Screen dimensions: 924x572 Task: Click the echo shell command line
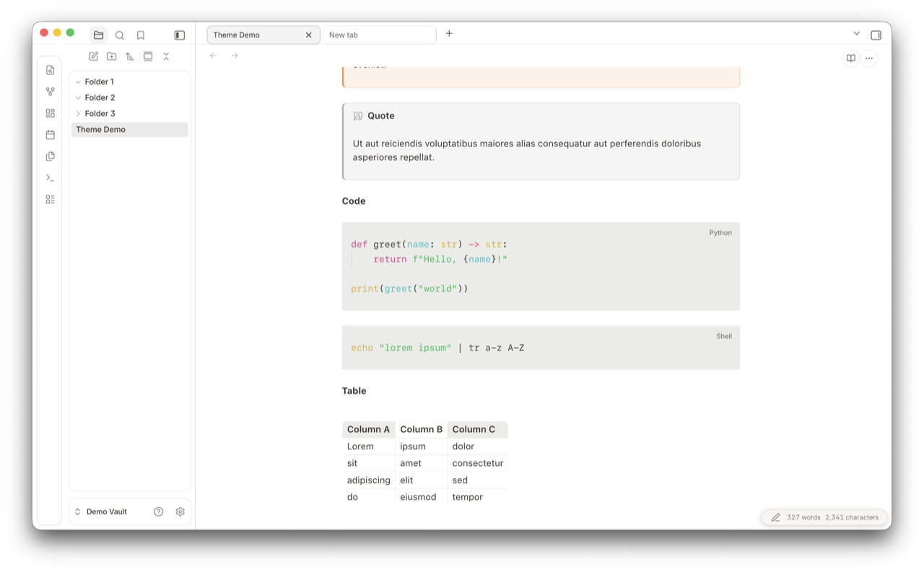pos(437,348)
